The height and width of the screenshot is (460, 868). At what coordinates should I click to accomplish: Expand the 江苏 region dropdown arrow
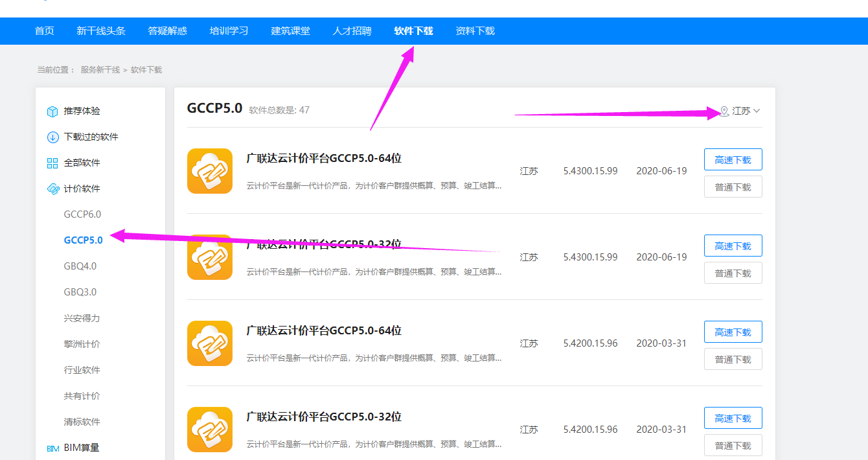tap(757, 111)
